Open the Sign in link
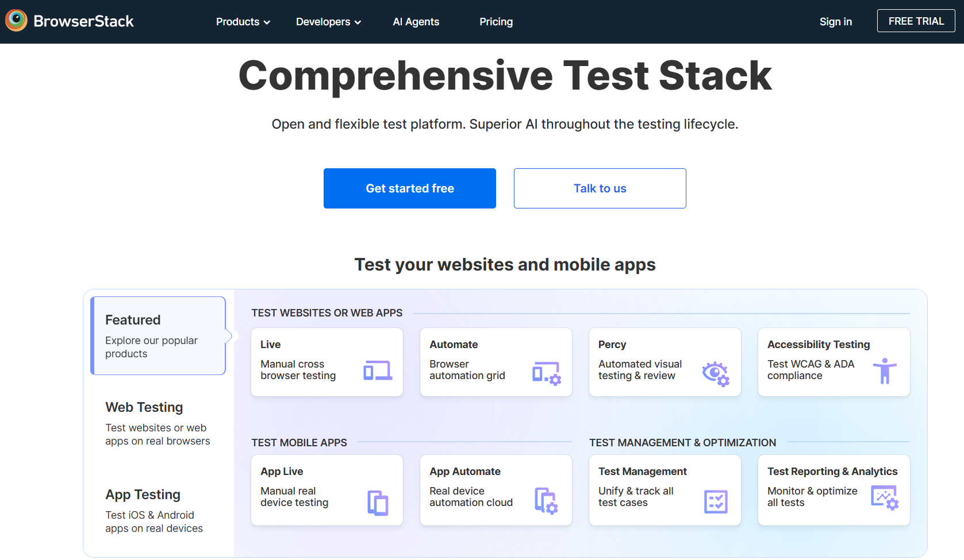Viewport: 964px width, 560px height. pos(835,22)
